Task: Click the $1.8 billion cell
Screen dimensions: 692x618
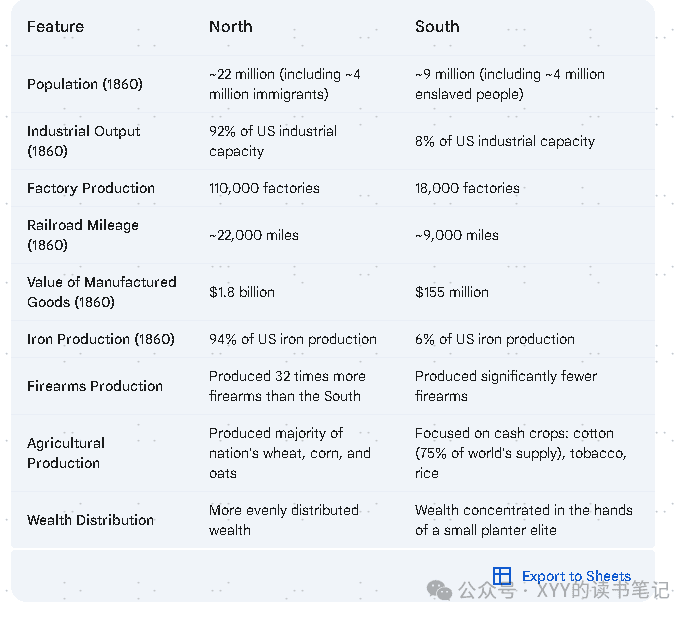Action: [242, 292]
